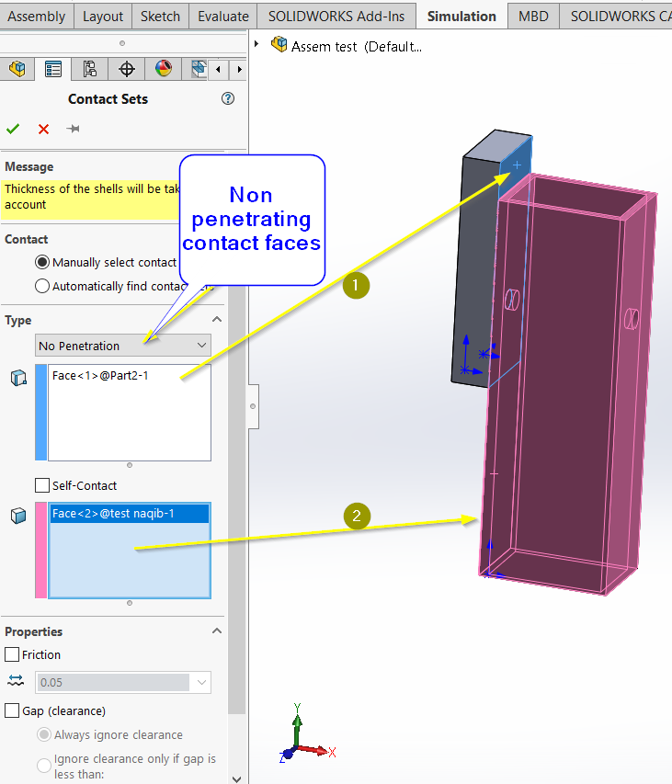
Task: Open the FeatureManager design tree tab
Action: 17,69
